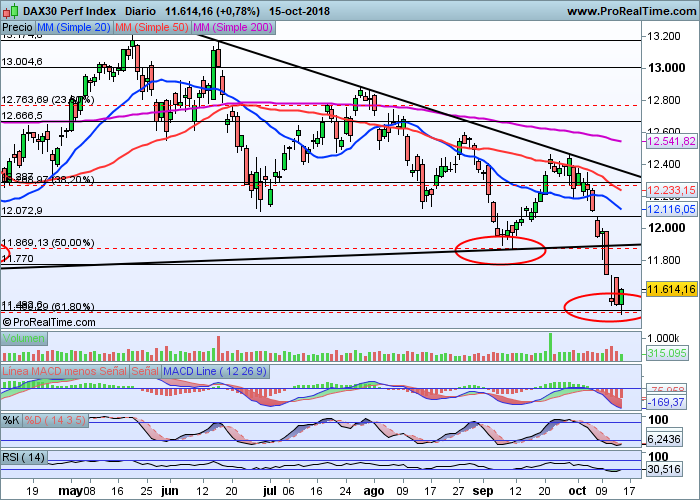Select the Volumen panel label
This screenshot has width=700, height=500.
pyautogui.click(x=22, y=339)
